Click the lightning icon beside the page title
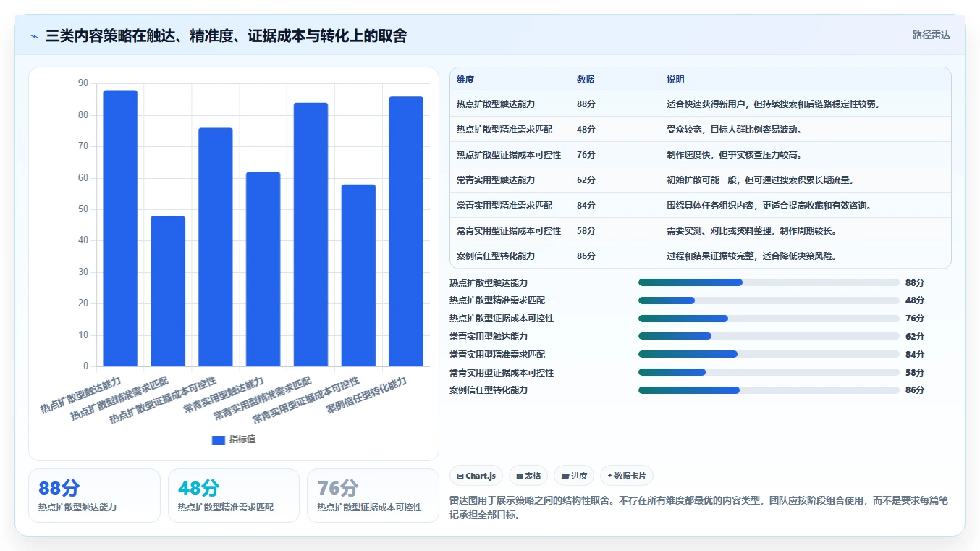Image resolution: width=980 pixels, height=551 pixels. [x=35, y=35]
